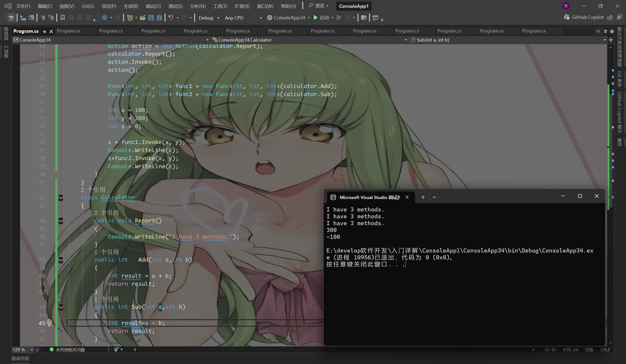Collapse the class Calculator code block
This screenshot has height=364, width=626.
[61, 198]
